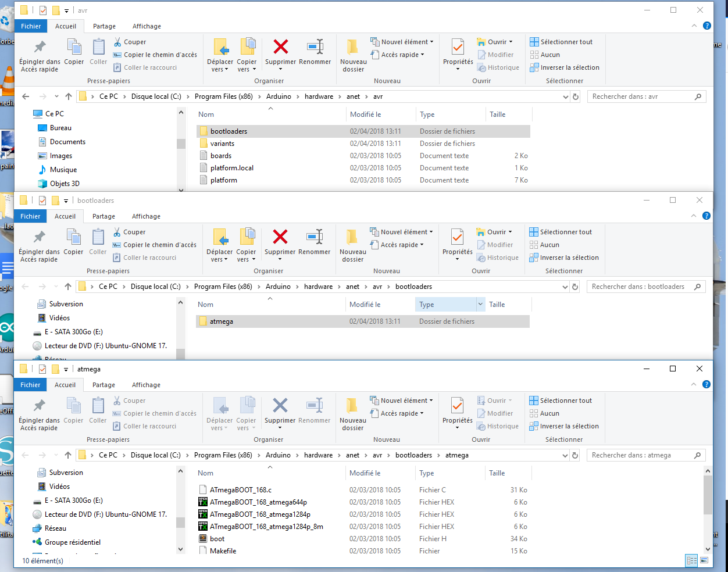
Task: Select platform.local file in avr window
Action: click(x=363, y=168)
